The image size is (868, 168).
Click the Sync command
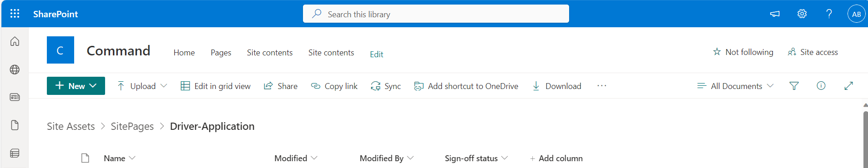tap(386, 86)
